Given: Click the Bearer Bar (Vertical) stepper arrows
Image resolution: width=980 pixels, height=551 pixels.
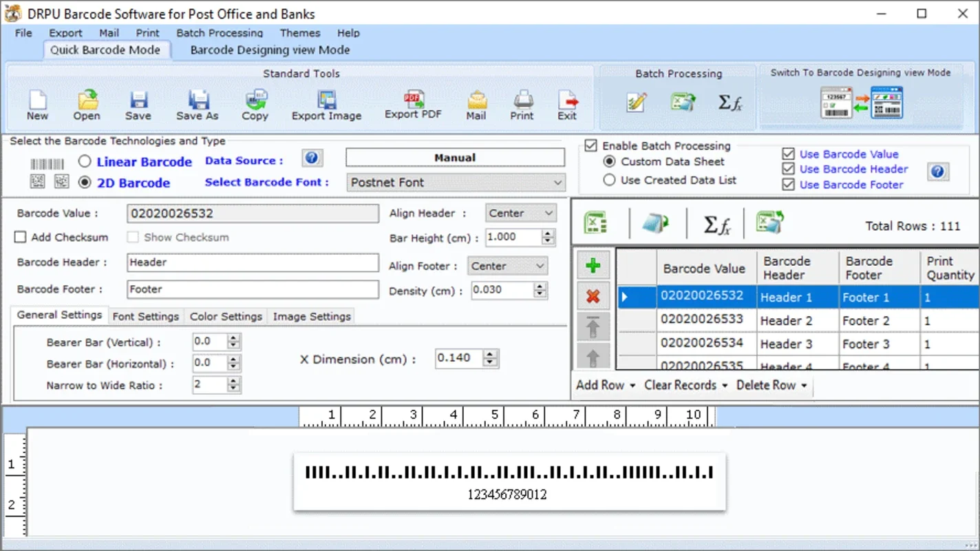Looking at the screenshot, I should [x=234, y=342].
